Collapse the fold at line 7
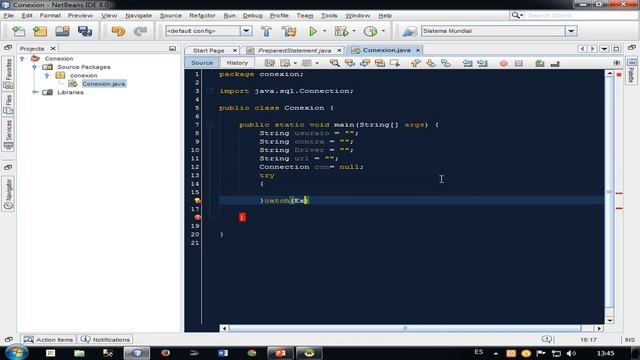This screenshot has width=640, height=360. point(210,125)
